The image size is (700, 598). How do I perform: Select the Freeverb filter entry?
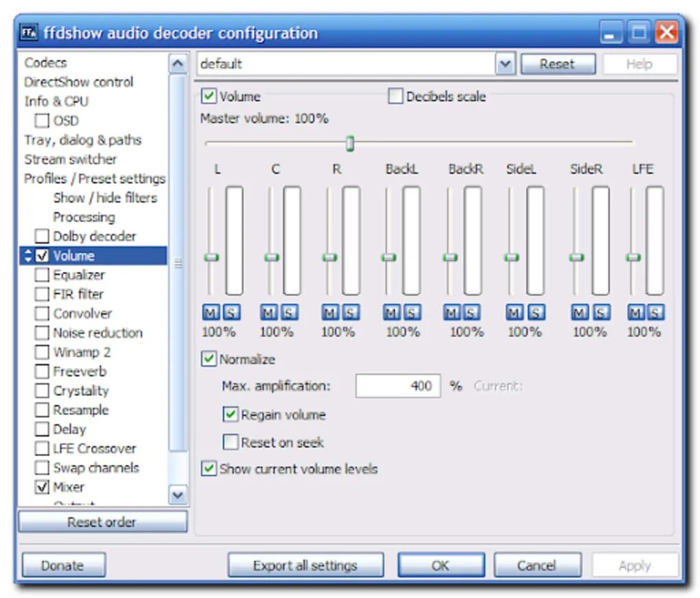coord(80,371)
